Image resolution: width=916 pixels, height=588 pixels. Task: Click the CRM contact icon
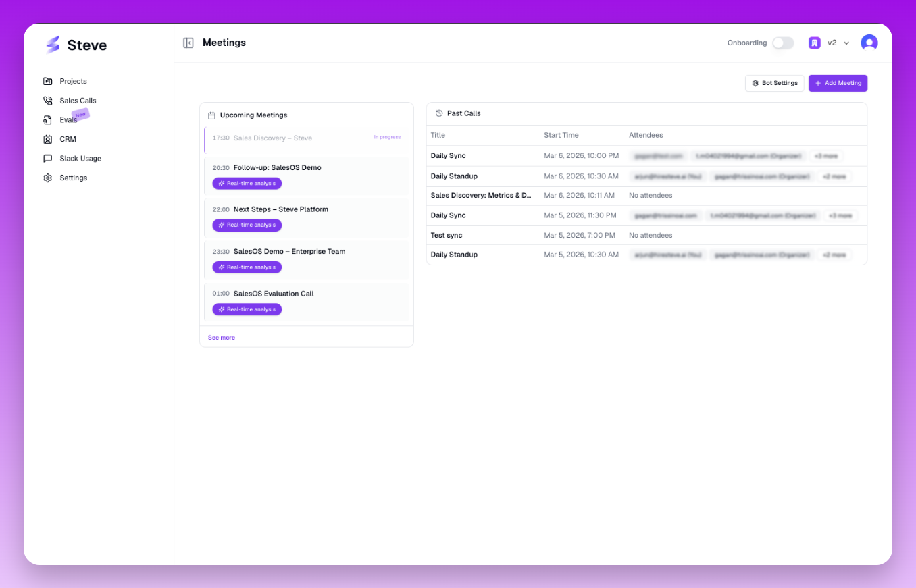coord(47,139)
